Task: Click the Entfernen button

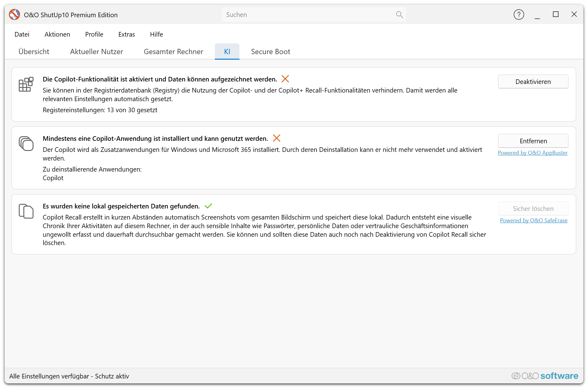Action: coord(533,141)
